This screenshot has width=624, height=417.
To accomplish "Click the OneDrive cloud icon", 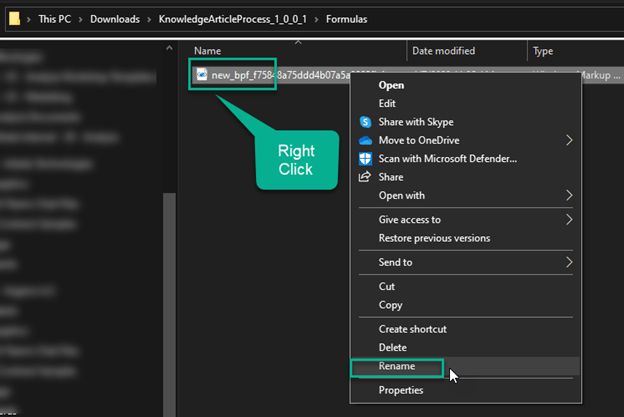I will pos(365,140).
